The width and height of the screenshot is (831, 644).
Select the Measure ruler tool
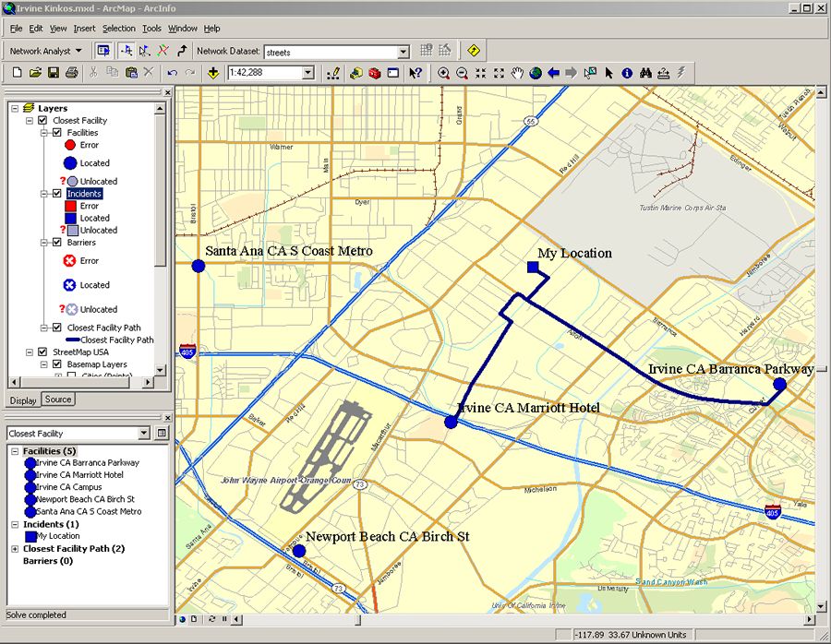(664, 73)
